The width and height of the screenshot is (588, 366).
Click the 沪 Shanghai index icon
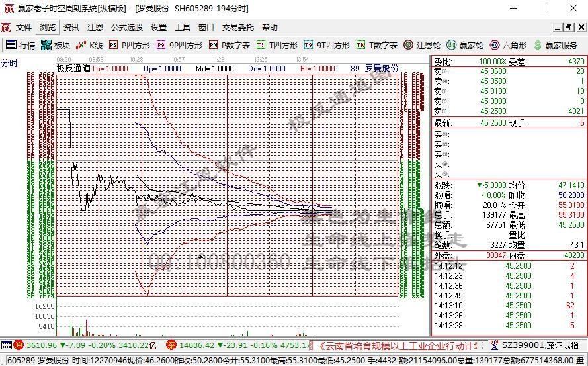click(18, 345)
